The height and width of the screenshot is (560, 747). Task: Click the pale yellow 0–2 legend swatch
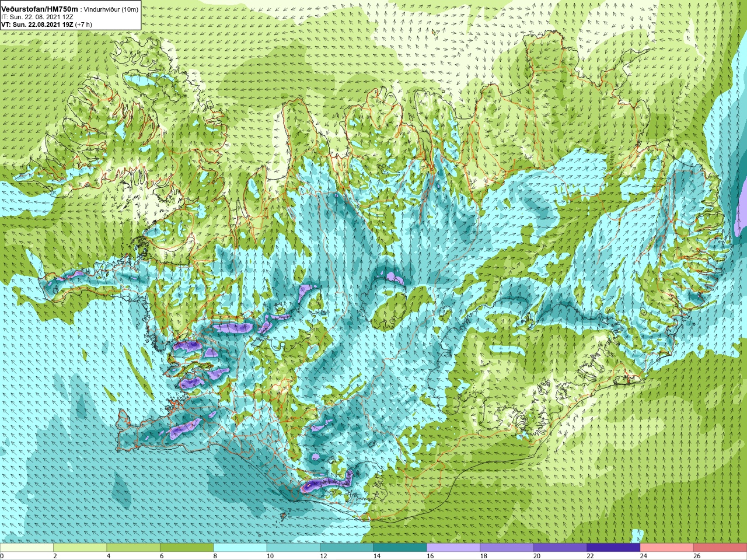[27, 548]
